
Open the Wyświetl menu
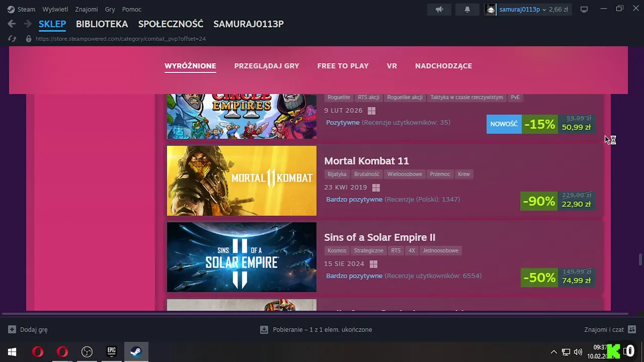coord(55,9)
